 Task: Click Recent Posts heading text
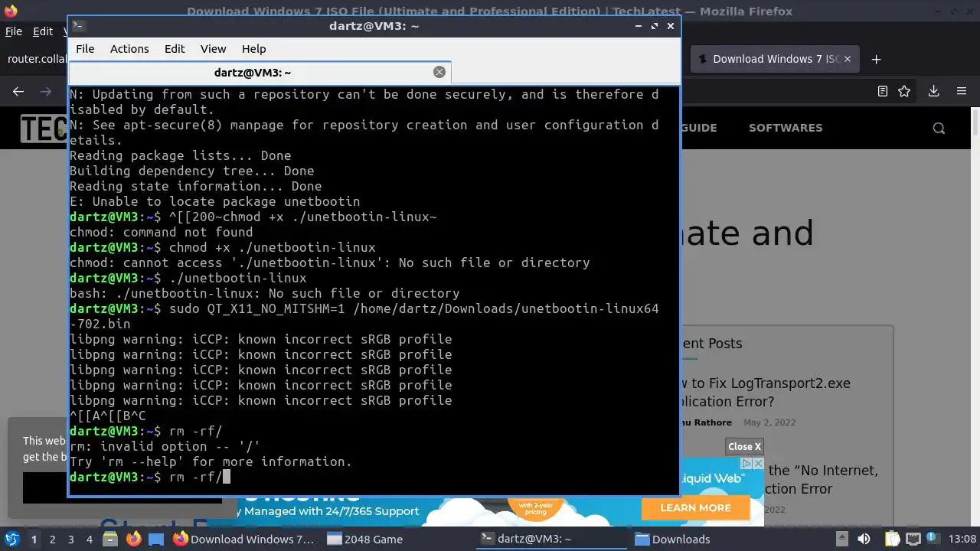[711, 344]
